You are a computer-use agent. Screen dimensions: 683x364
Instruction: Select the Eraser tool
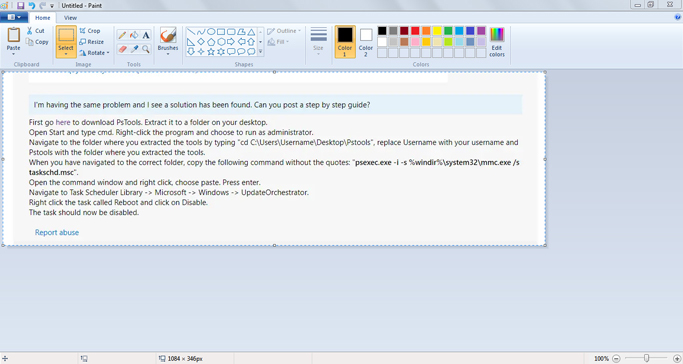(122, 49)
